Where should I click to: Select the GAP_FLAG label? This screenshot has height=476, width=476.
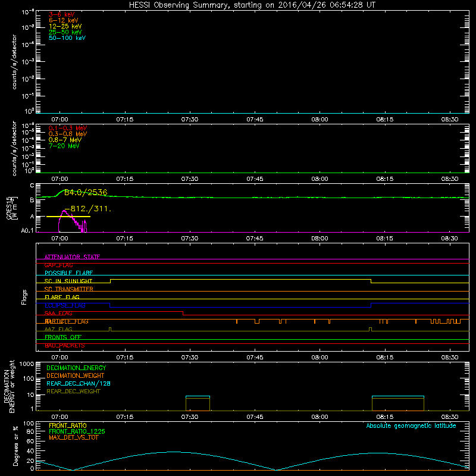pyautogui.click(x=58, y=265)
